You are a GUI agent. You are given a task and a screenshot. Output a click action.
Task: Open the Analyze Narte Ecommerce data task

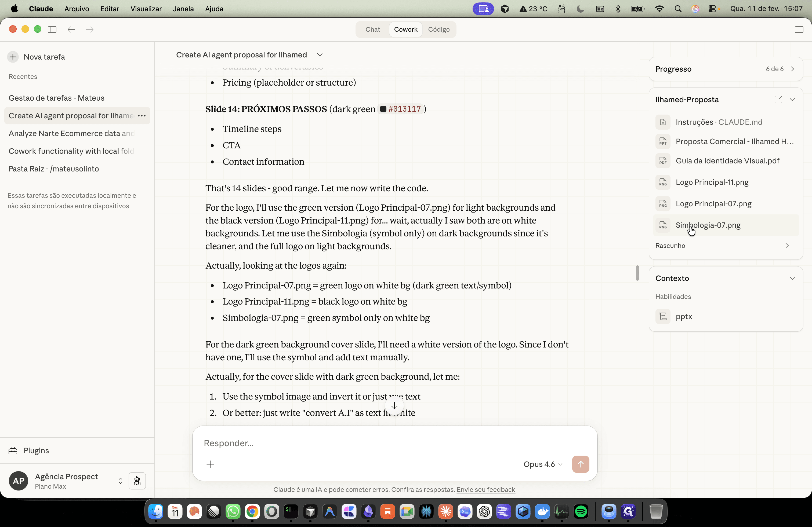coord(77,133)
